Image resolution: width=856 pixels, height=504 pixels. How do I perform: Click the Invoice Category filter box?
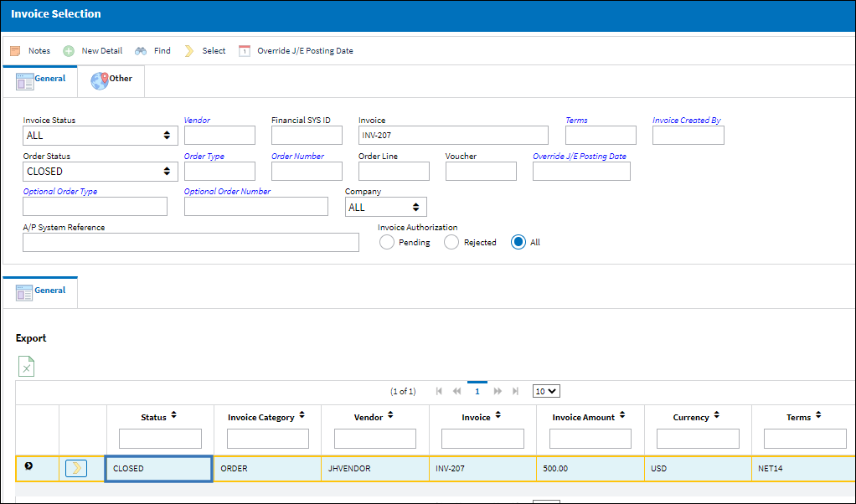click(x=267, y=439)
